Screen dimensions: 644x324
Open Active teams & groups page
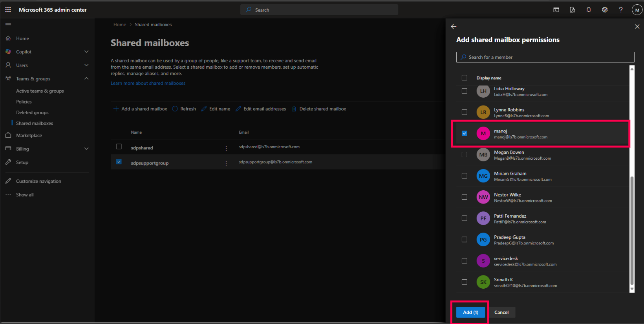[x=40, y=91]
